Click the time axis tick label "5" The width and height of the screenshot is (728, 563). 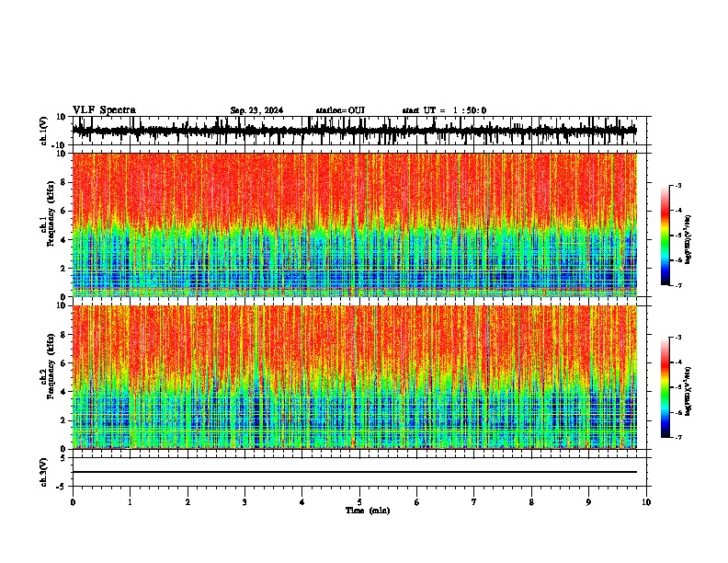pos(359,502)
